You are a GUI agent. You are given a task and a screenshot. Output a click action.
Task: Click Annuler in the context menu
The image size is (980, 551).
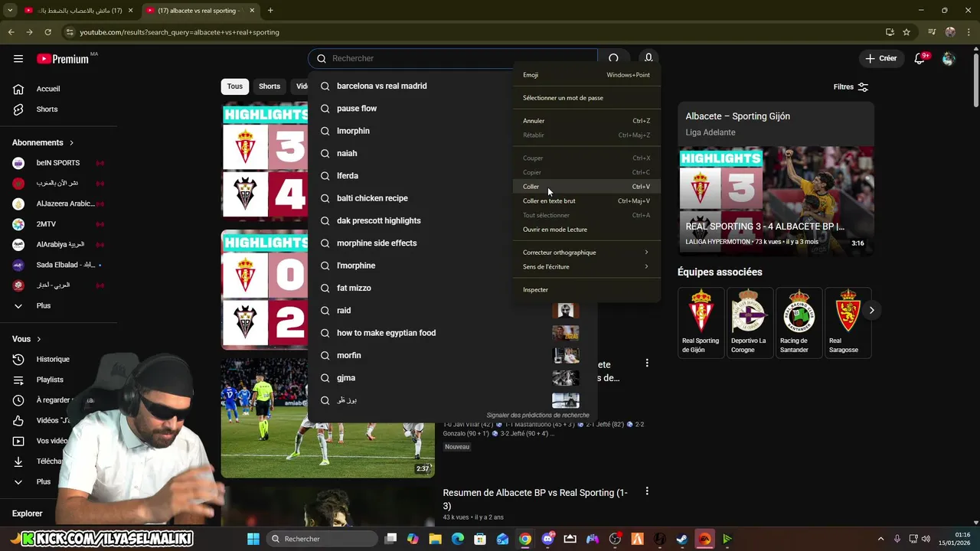[586, 121]
